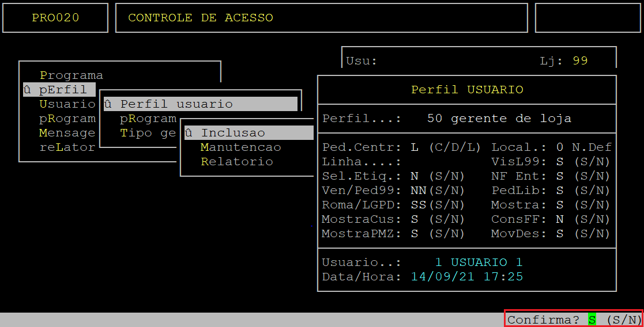Toggle the ConsFF S/N value
The height and width of the screenshot is (327, 644).
pos(559,219)
